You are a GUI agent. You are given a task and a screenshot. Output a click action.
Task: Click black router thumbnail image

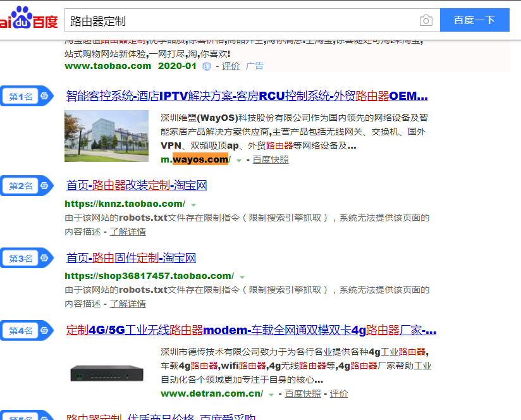pyautogui.click(x=107, y=373)
